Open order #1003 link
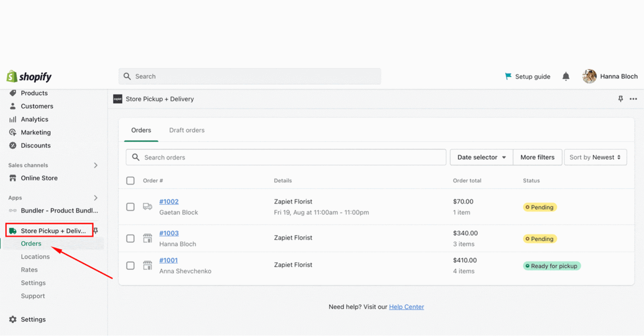Image resolution: width=644 pixels, height=336 pixels. [169, 233]
